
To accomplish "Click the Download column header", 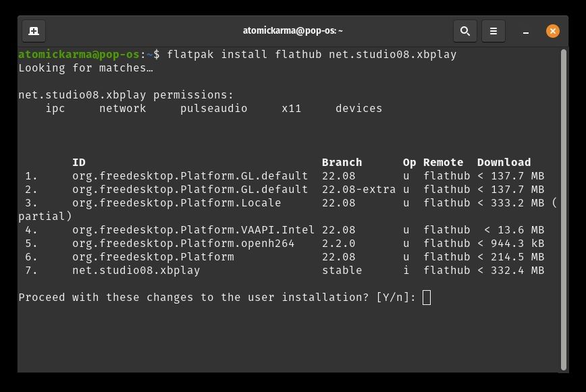I will point(503,162).
